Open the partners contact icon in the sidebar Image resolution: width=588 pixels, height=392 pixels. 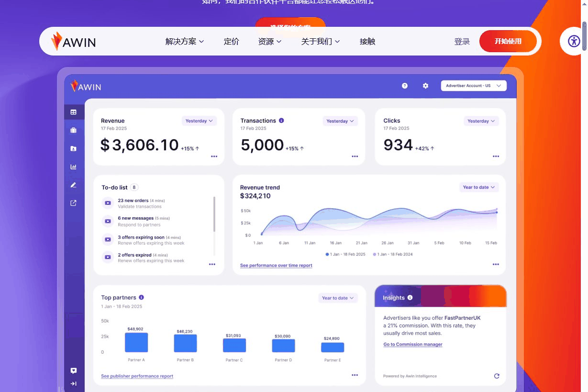(x=74, y=148)
